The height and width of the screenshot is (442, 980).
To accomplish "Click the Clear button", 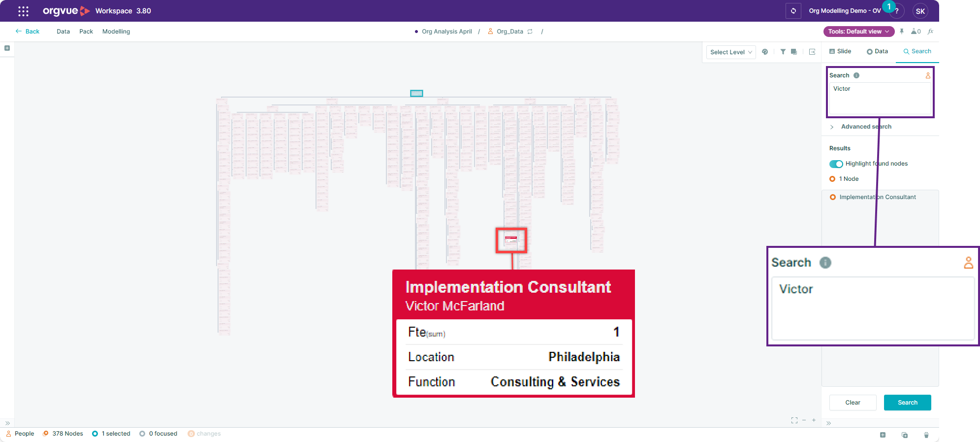I will 853,403.
